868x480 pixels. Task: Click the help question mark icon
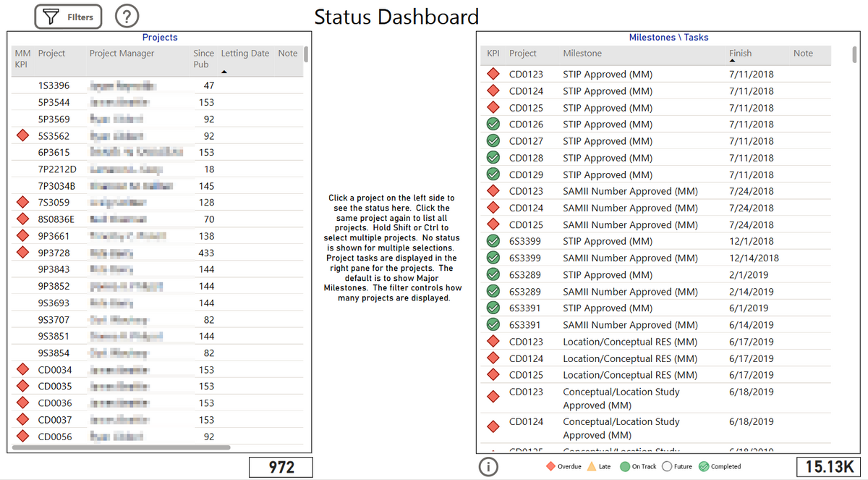(127, 17)
